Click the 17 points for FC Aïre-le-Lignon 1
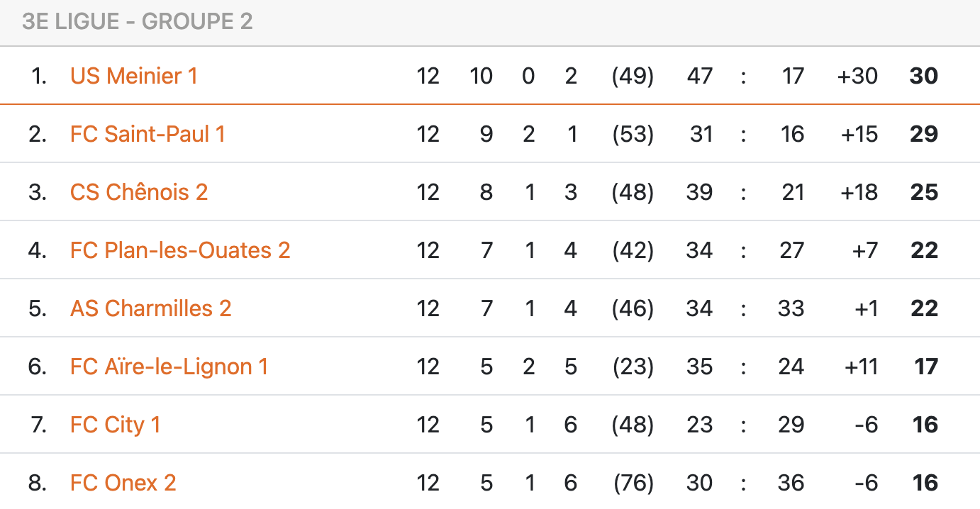 pyautogui.click(x=925, y=367)
